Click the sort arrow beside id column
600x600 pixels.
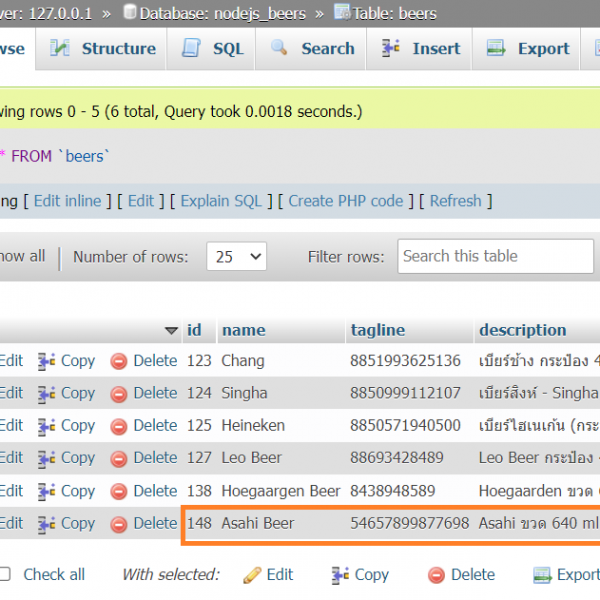click(x=171, y=331)
